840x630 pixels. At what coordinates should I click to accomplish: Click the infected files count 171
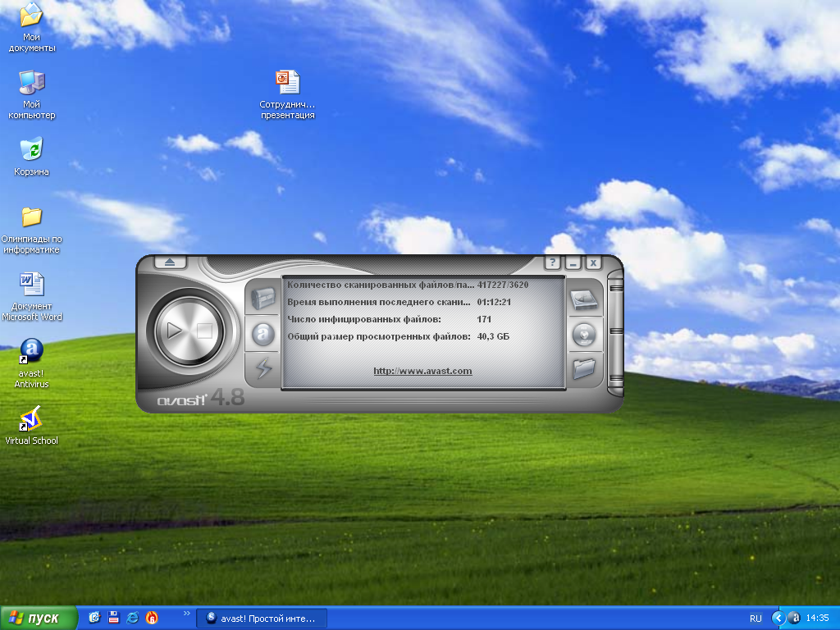(484, 319)
